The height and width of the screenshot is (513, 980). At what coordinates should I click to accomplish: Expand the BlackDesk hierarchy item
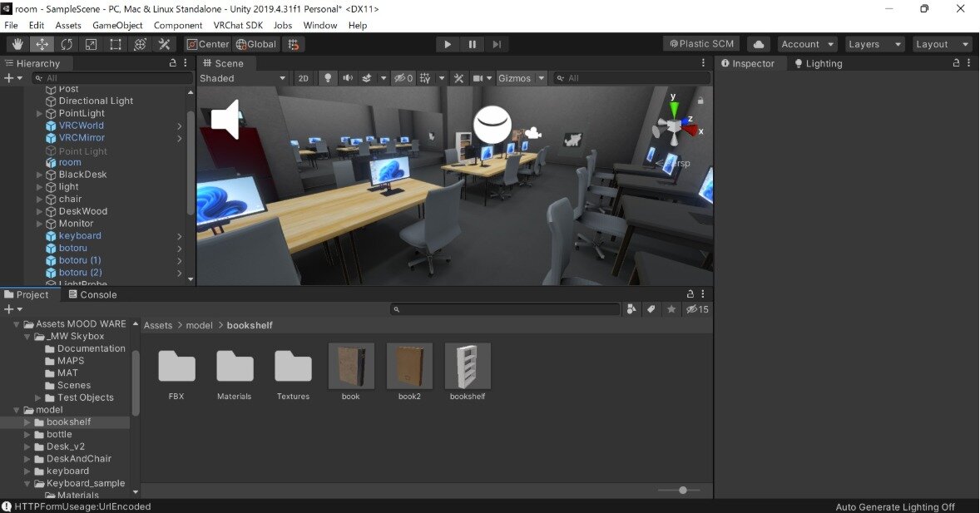click(x=39, y=175)
